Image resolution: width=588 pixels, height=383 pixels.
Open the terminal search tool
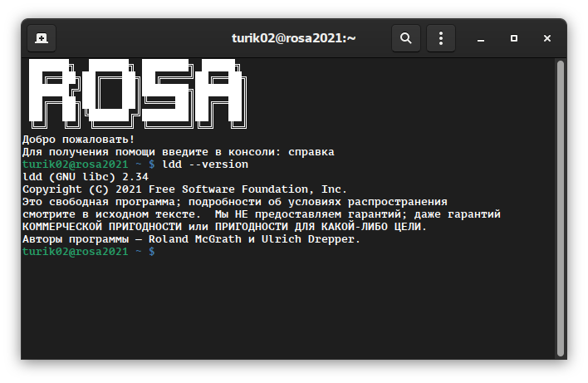coord(406,38)
